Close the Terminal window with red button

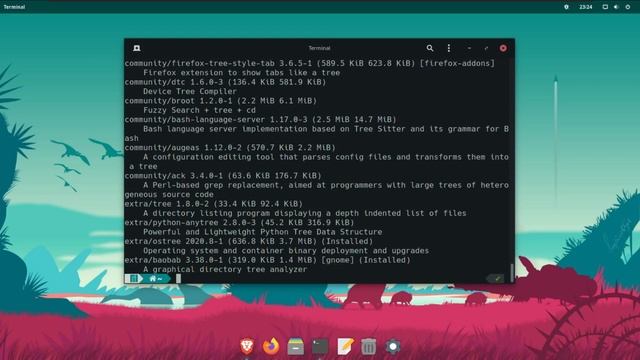pyautogui.click(x=503, y=48)
